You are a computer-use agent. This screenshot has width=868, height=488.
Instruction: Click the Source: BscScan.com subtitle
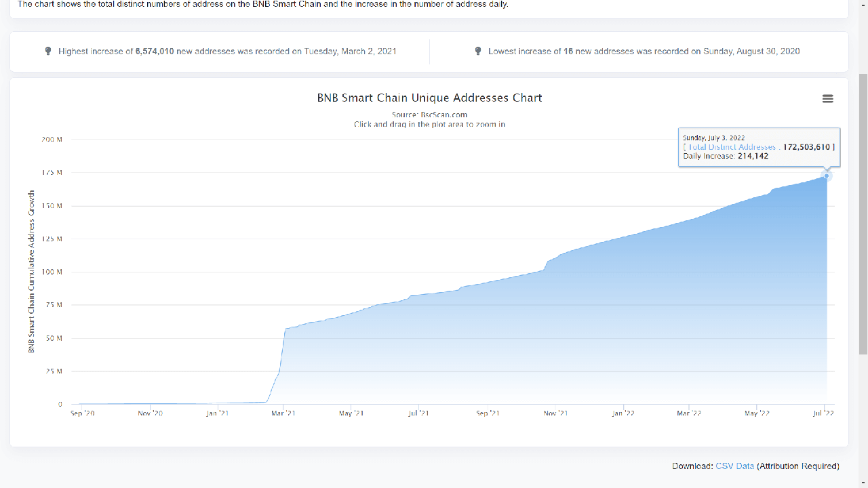click(429, 115)
